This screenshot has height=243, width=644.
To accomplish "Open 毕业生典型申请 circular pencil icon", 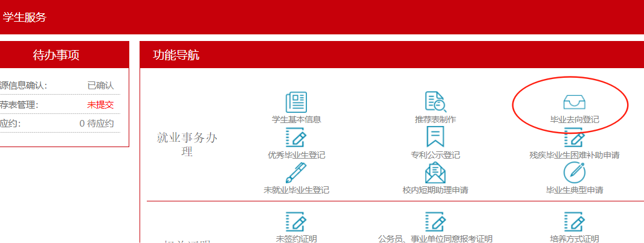I will 574,173.
